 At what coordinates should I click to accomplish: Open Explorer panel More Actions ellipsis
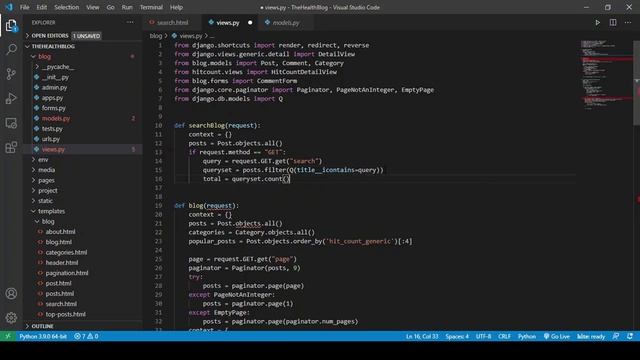pyautogui.click(x=130, y=22)
